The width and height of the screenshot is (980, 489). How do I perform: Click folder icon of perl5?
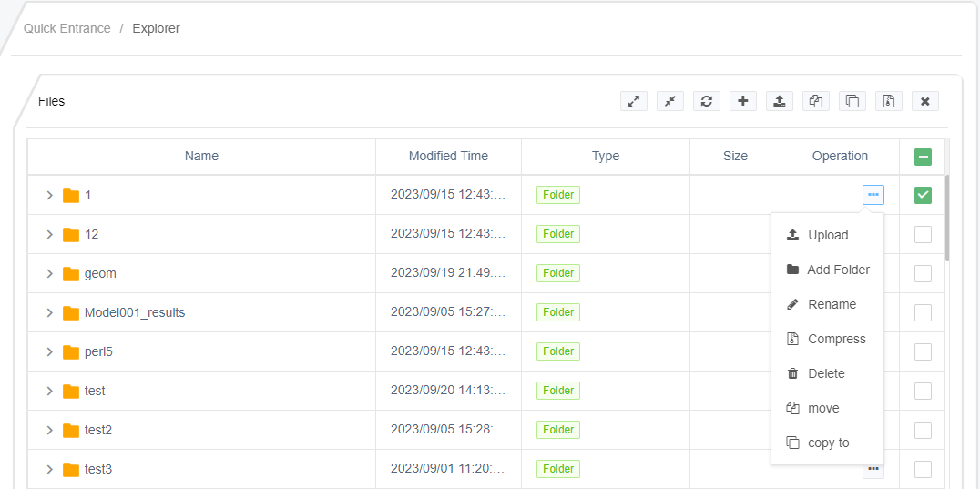point(71,352)
